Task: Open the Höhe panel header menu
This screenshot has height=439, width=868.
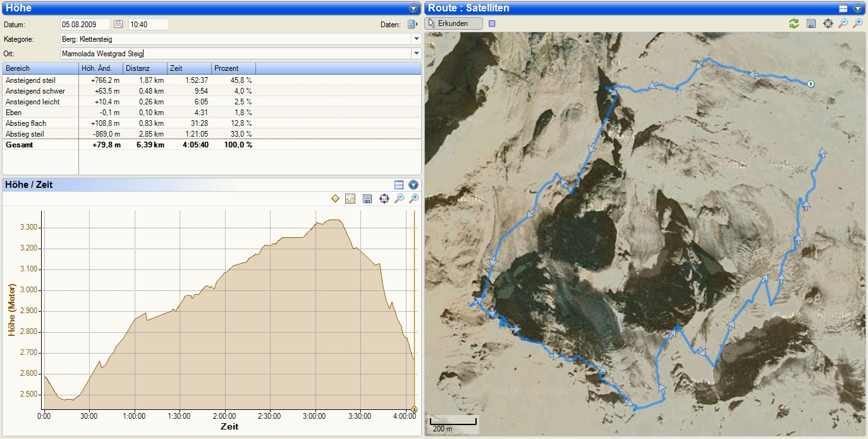Action: tap(413, 8)
